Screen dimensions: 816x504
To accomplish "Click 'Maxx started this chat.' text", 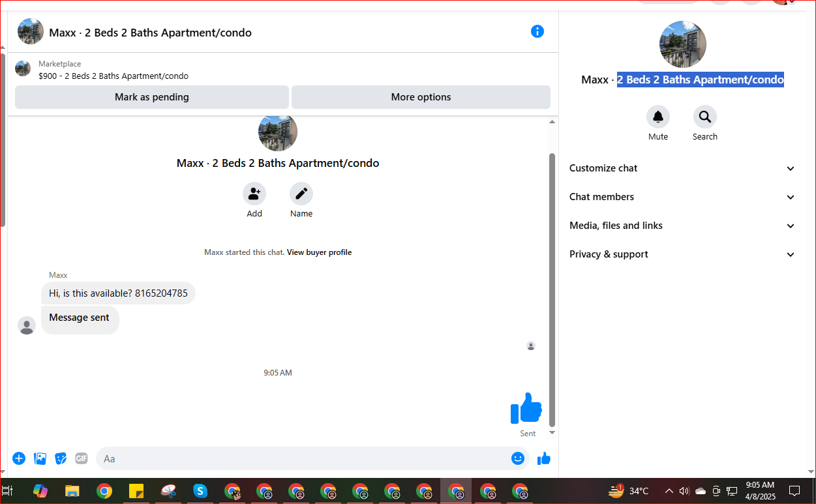I will tap(245, 252).
